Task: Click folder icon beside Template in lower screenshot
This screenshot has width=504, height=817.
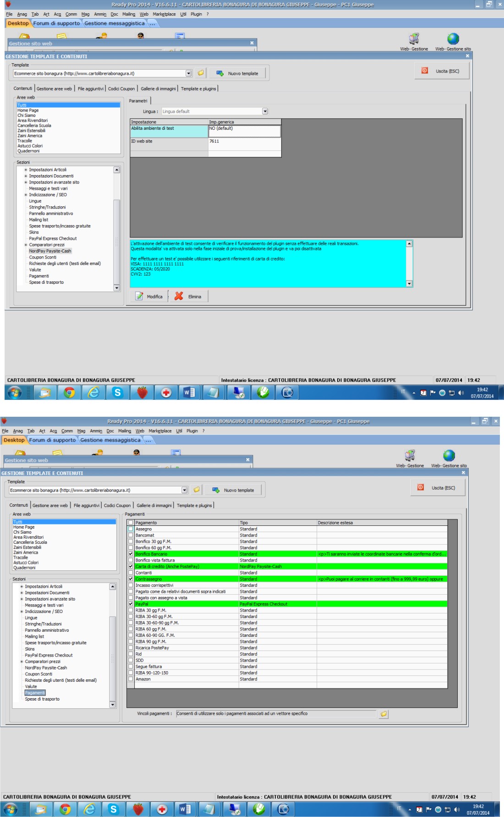Action: point(196,490)
